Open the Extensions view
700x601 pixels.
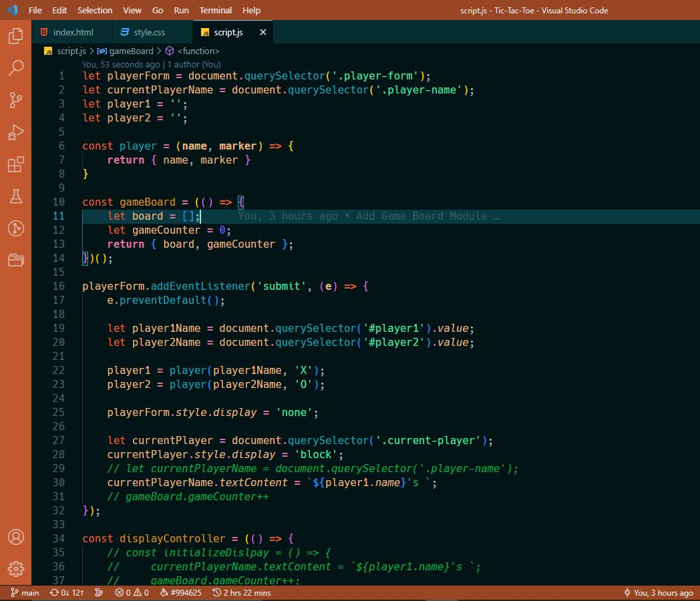pos(15,164)
